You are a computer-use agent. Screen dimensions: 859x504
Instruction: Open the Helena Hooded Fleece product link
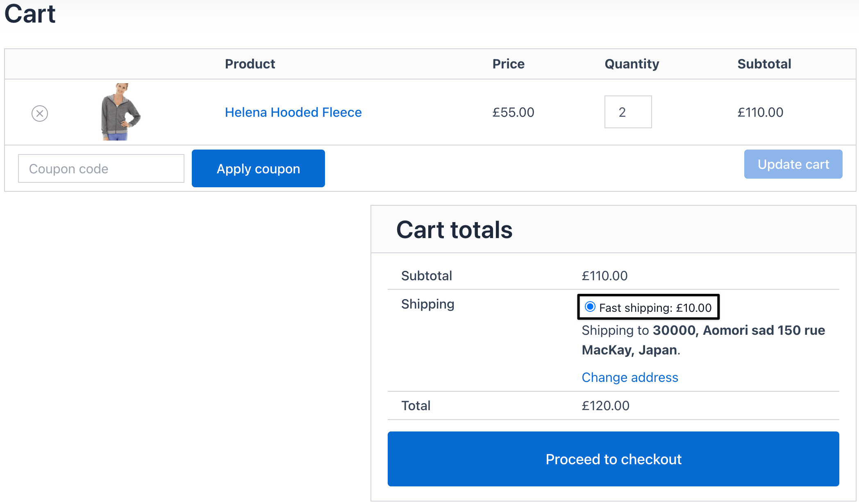click(293, 112)
